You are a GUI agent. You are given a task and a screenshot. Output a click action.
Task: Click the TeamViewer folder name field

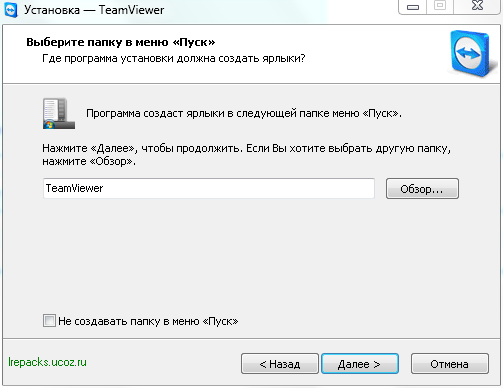[209, 188]
